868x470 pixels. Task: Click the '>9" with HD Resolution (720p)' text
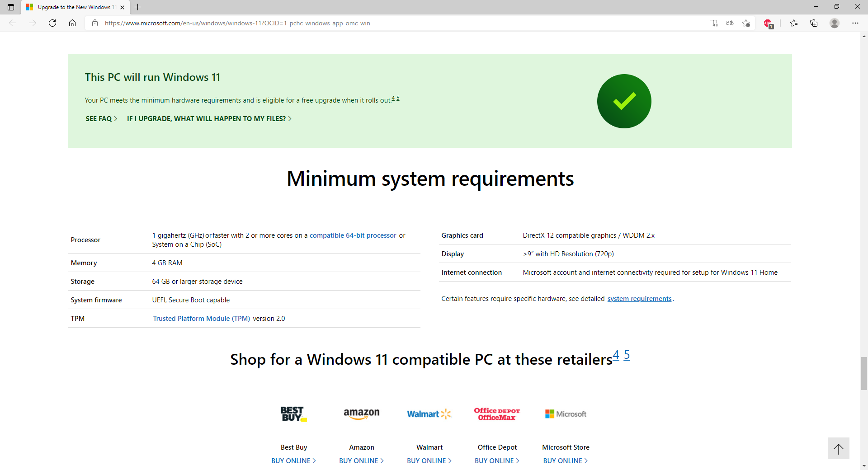click(568, 254)
